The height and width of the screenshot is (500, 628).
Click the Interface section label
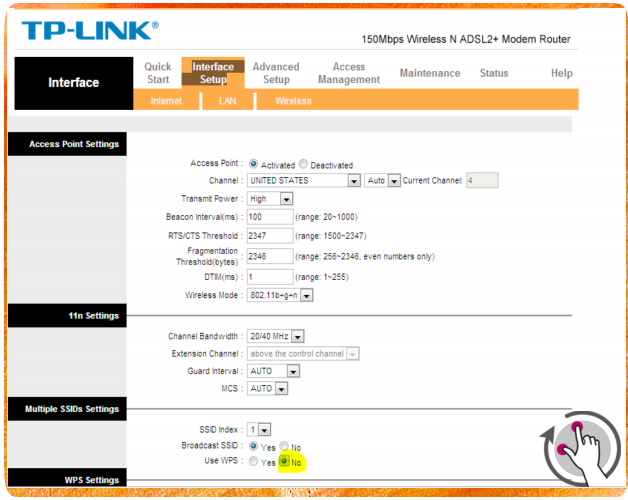point(74,83)
